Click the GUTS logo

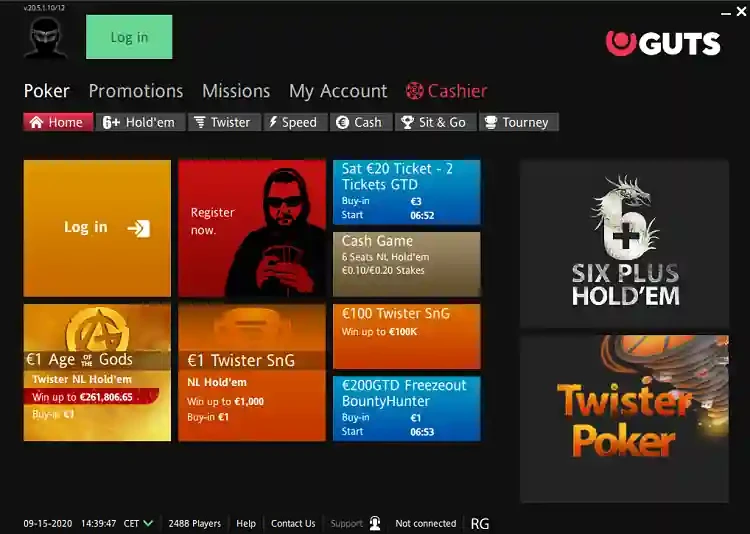point(662,43)
